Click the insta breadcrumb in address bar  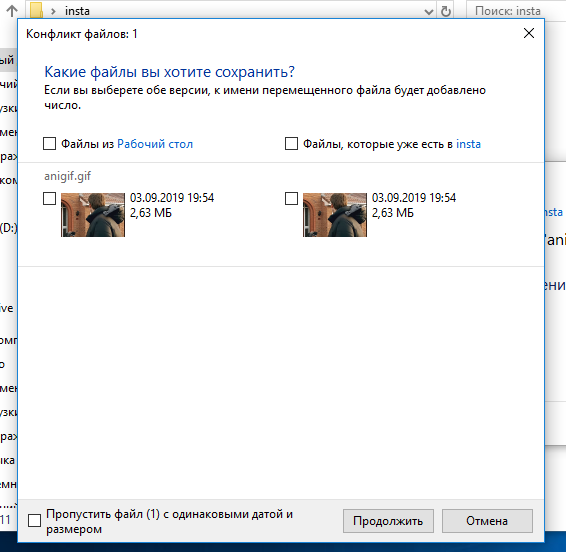[77, 11]
